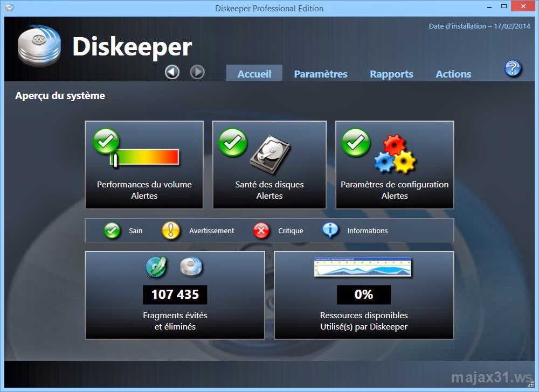Click the small disk icon above 107 435
The image size is (539, 392).
coord(191,266)
